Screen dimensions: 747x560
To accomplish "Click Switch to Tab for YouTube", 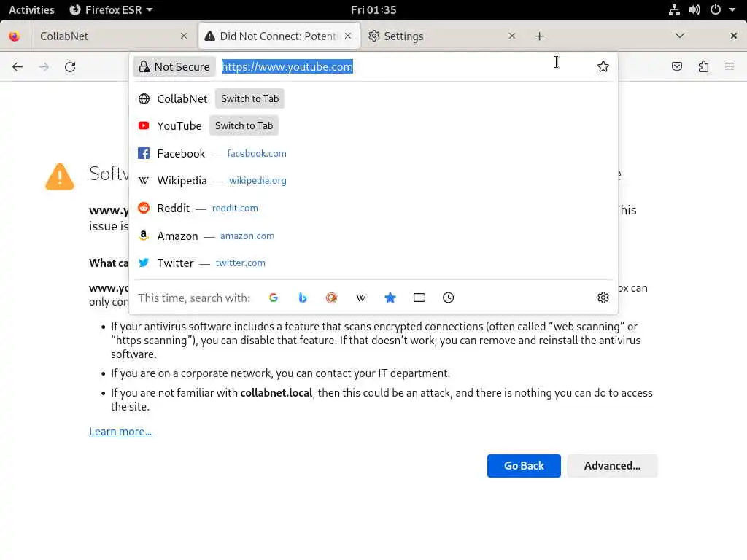I will 244,125.
